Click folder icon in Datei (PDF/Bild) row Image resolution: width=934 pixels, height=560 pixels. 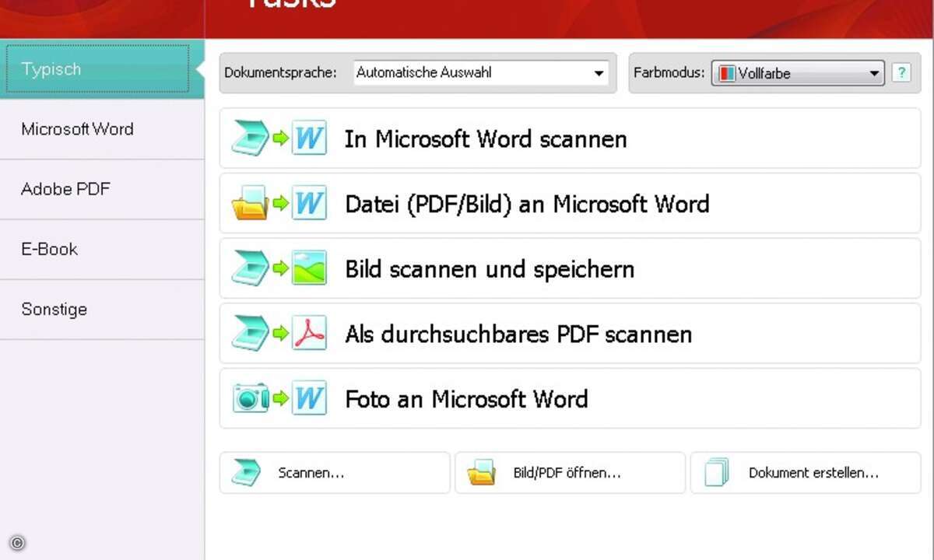coord(250,205)
